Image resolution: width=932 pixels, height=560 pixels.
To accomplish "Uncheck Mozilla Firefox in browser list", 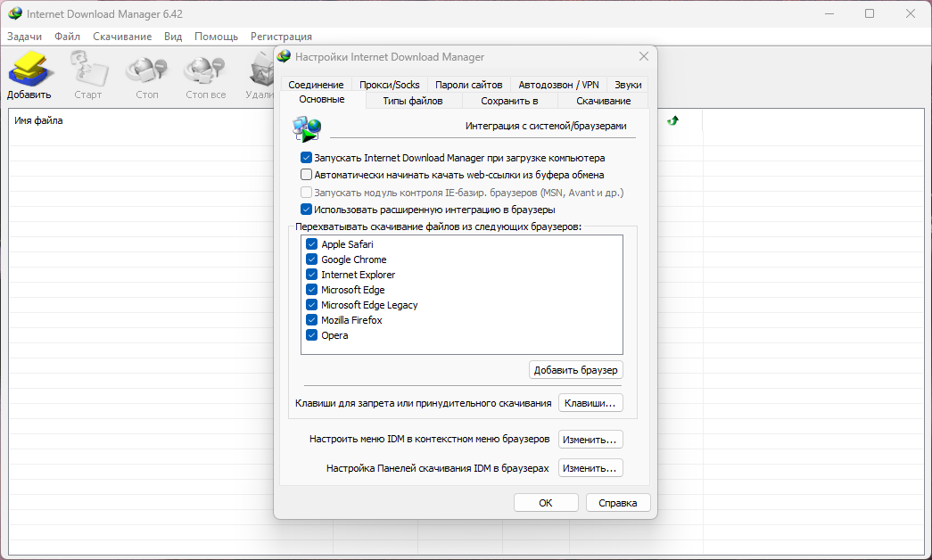I will click(311, 320).
